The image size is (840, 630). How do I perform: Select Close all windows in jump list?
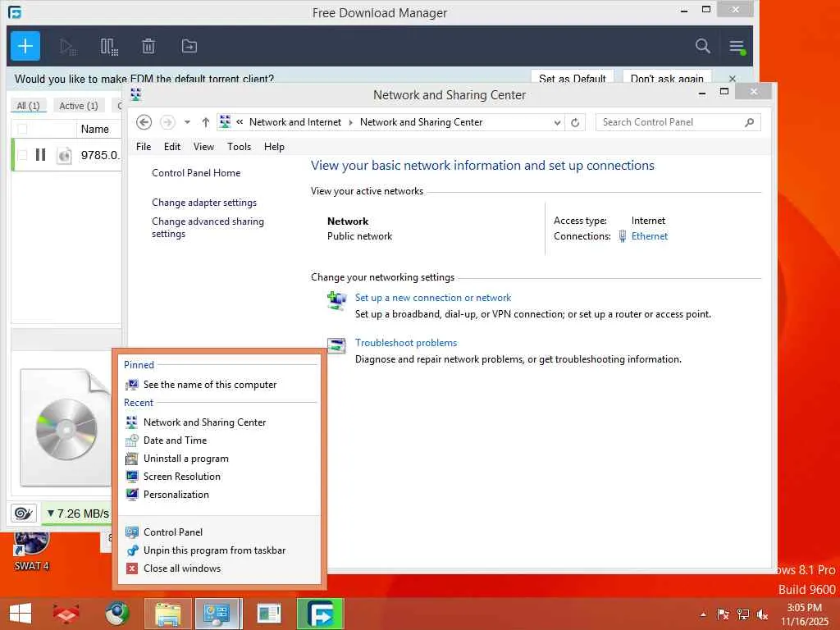pos(219,568)
